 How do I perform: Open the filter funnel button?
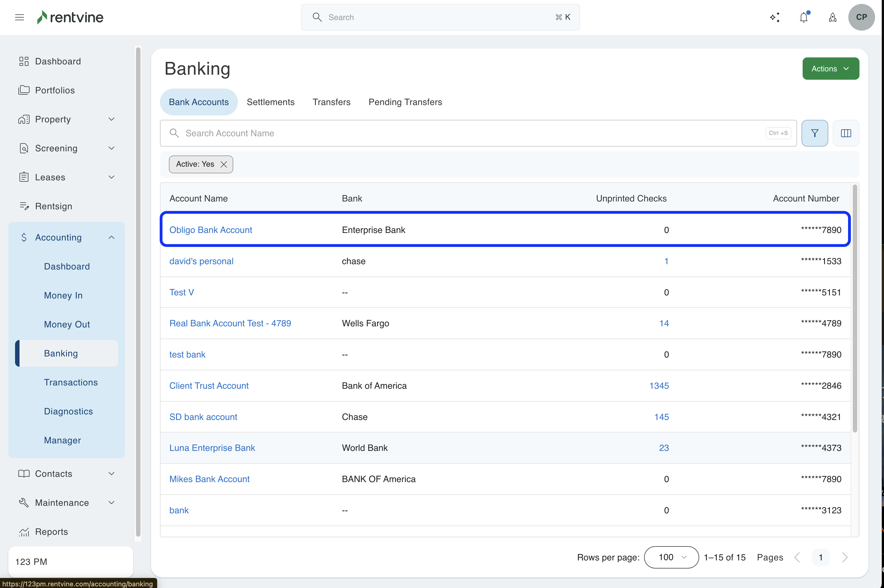[x=814, y=133]
